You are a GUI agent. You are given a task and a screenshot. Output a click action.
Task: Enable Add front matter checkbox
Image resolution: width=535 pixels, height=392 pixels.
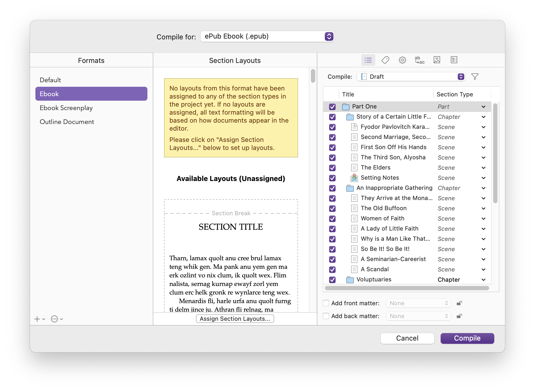[326, 303]
